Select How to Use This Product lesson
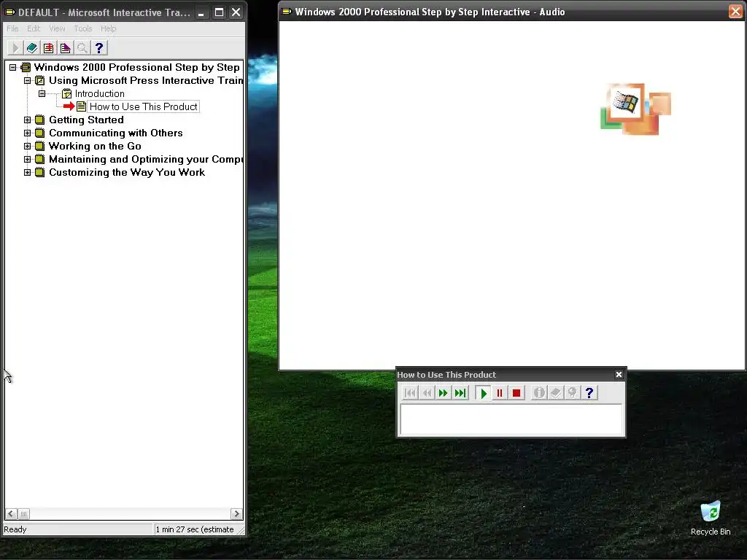 (x=144, y=106)
